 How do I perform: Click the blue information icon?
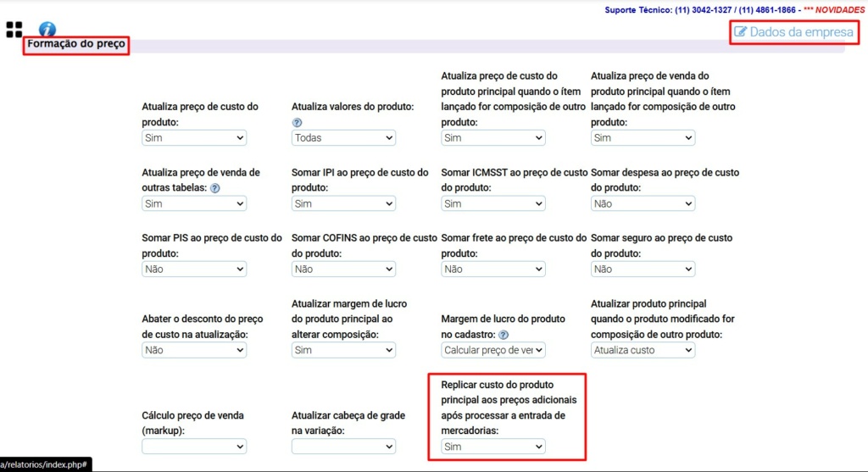tap(47, 29)
